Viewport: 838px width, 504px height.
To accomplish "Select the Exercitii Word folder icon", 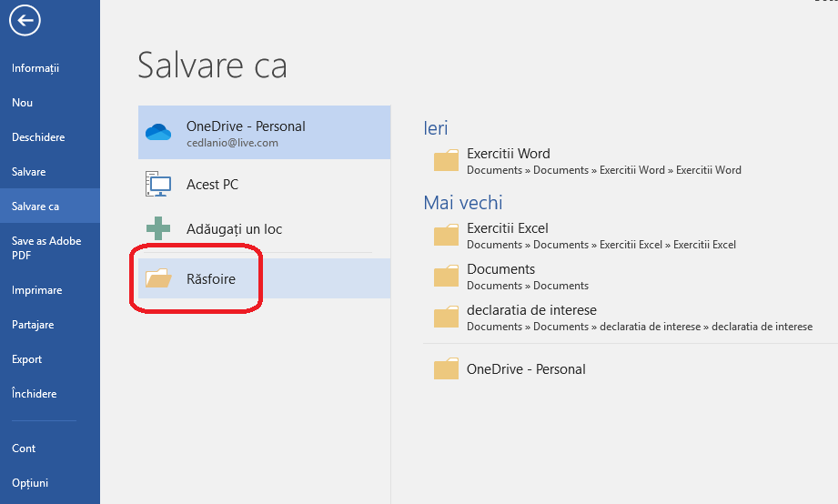I will (446, 161).
